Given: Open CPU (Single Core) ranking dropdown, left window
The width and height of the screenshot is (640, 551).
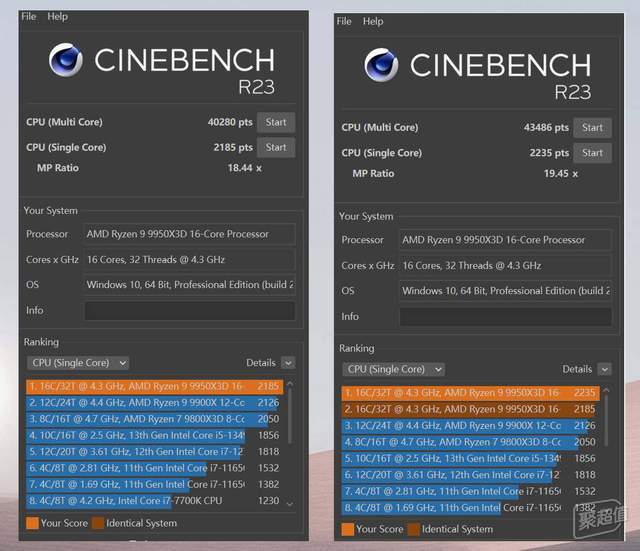Looking at the screenshot, I should coord(78,363).
